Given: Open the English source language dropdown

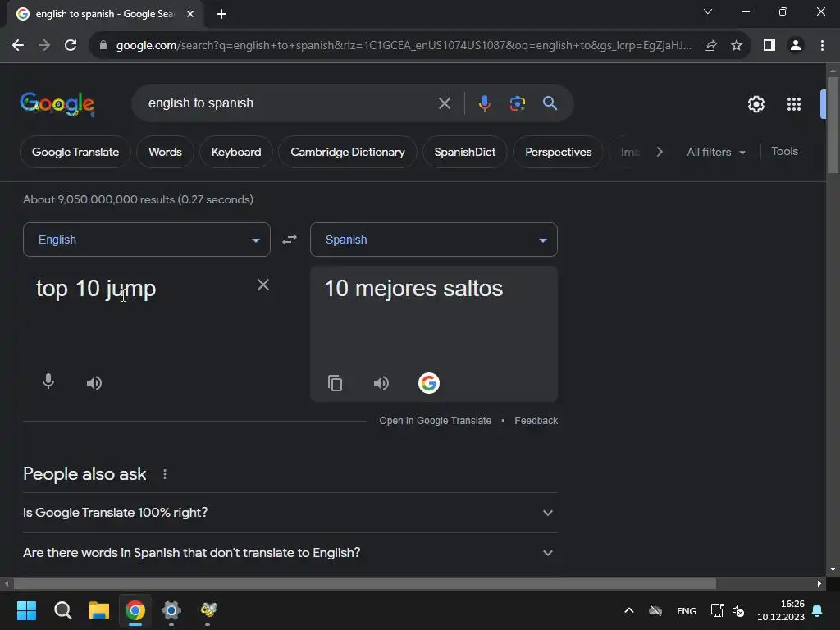Looking at the screenshot, I should [147, 240].
